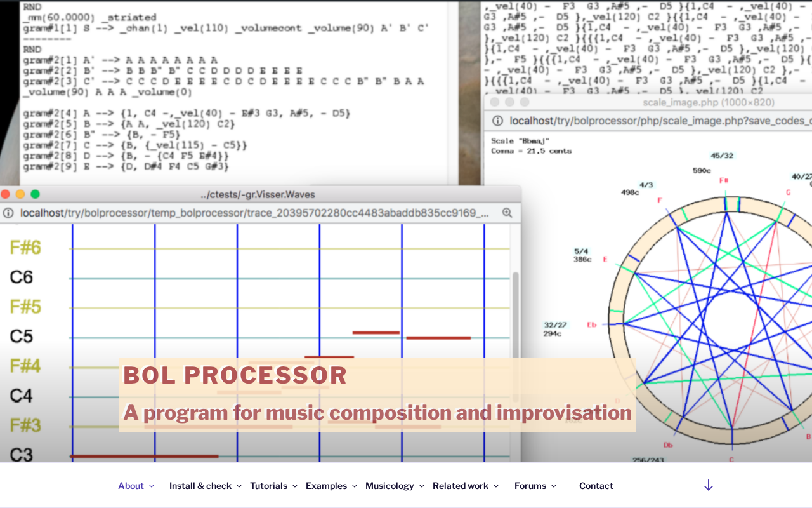Open the Tutorials menu item
Screen dimensions: 812x508
(x=268, y=486)
